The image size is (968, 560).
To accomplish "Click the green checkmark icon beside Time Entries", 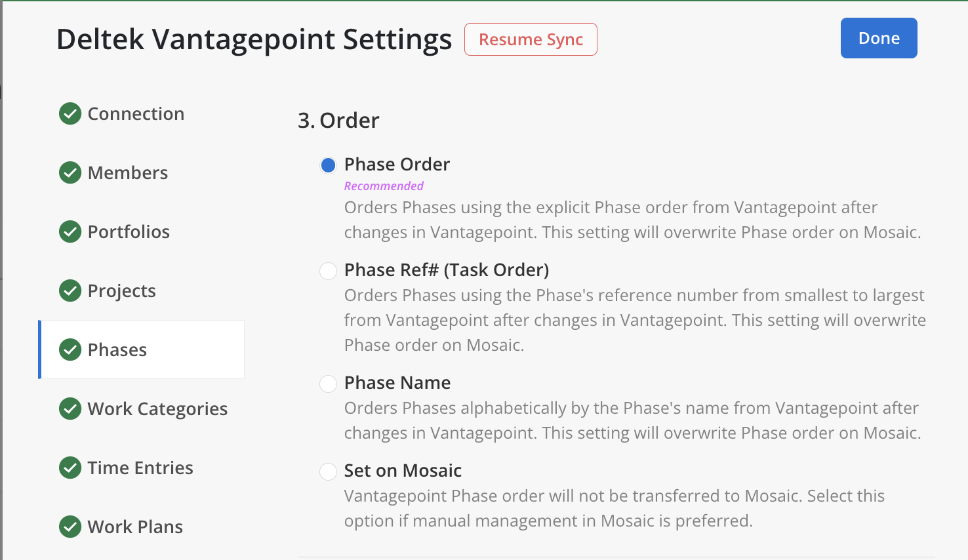I will (x=70, y=468).
